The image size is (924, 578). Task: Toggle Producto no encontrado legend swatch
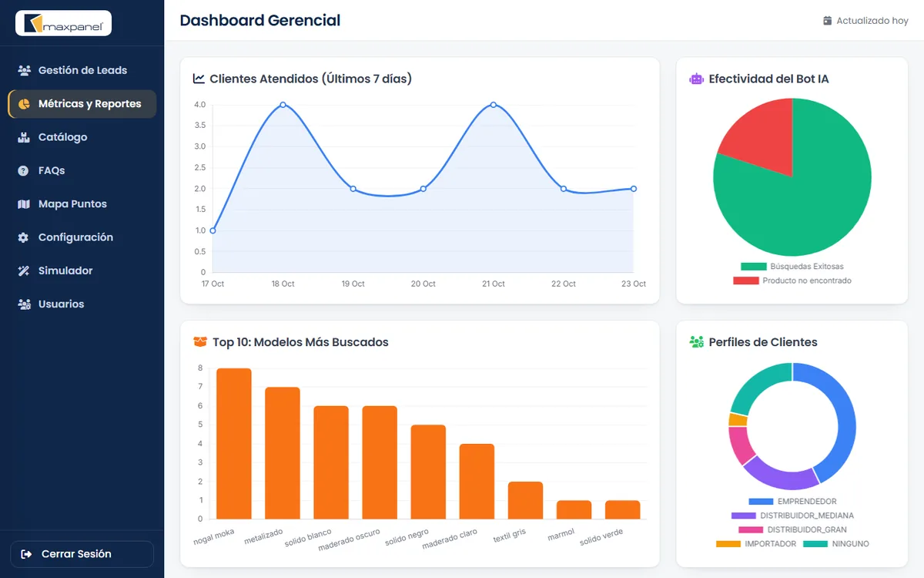(x=745, y=281)
